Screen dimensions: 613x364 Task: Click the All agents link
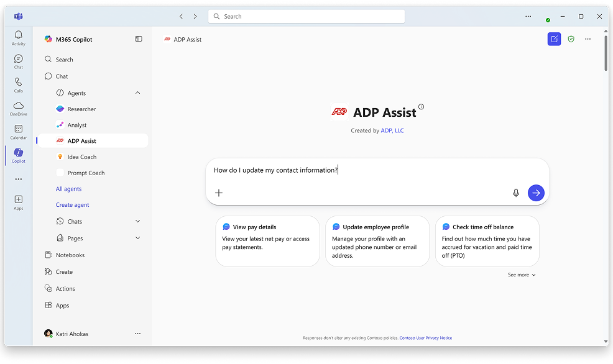pos(68,189)
